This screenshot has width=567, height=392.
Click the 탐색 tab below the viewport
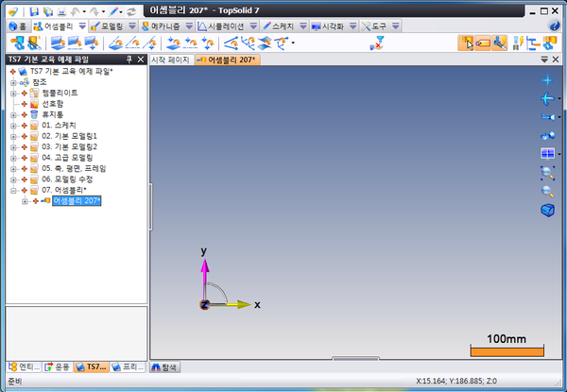click(x=164, y=367)
